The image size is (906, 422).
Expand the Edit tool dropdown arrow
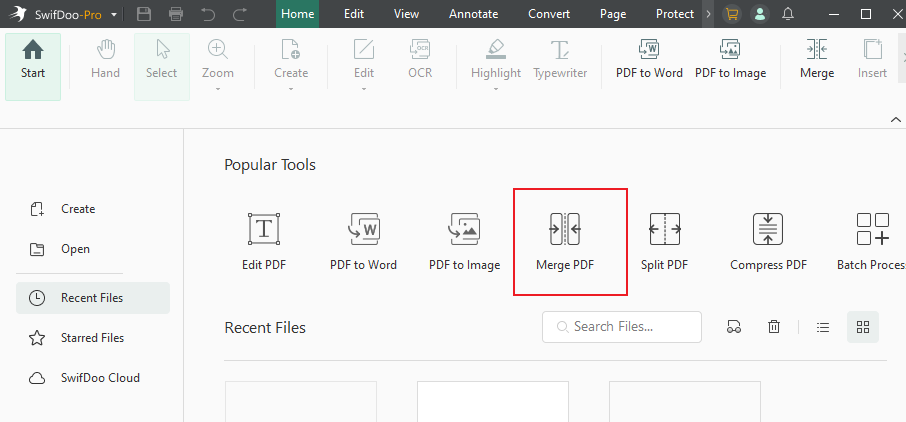point(364,89)
